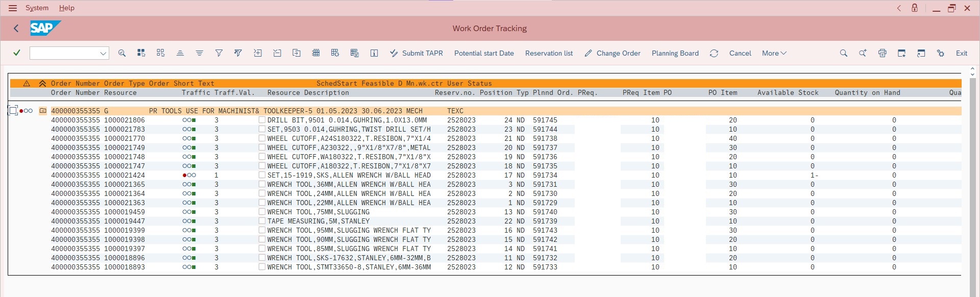Click the back arrow beside SAP logo
The width and height of the screenshot is (980, 297).
[16, 29]
